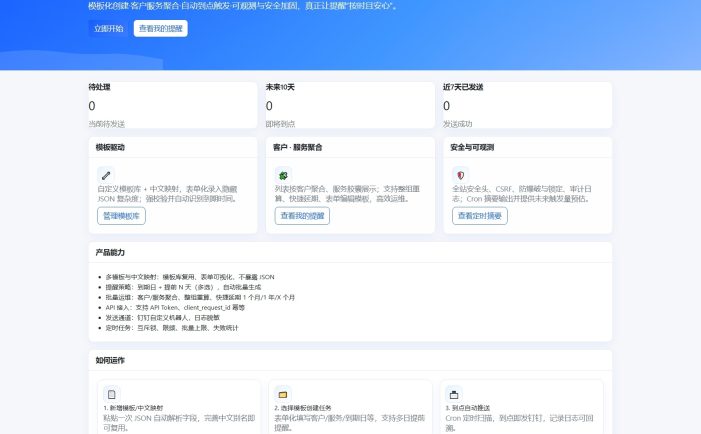Click the 当前待发送 caption
The height and width of the screenshot is (434, 701).
(x=106, y=124)
